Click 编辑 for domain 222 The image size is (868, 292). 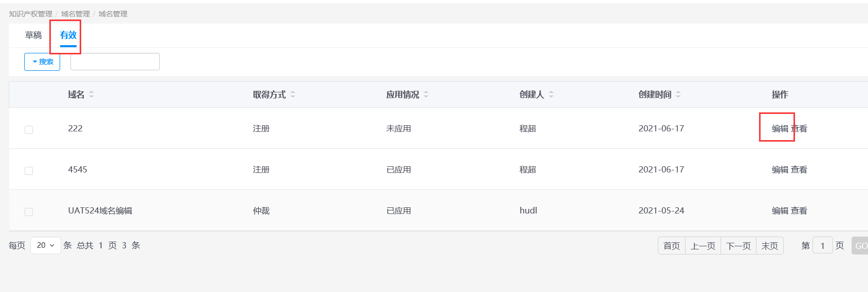(780, 129)
